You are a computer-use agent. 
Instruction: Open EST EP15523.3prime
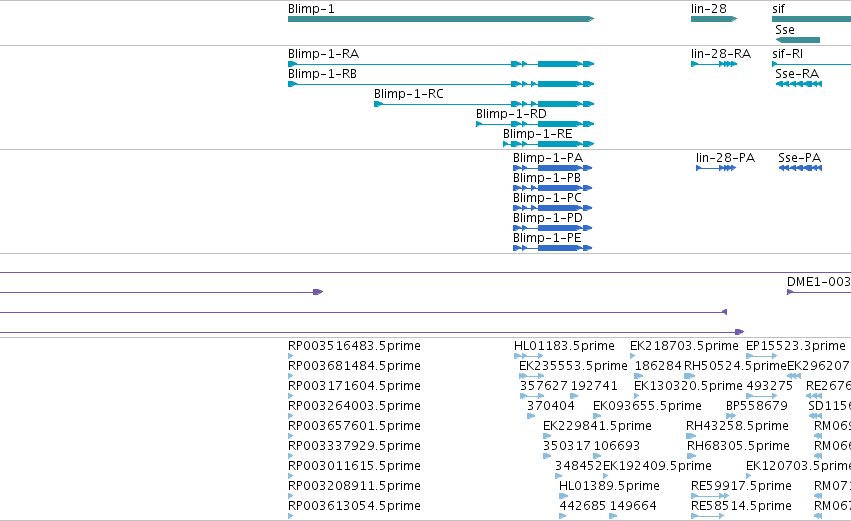click(x=796, y=346)
